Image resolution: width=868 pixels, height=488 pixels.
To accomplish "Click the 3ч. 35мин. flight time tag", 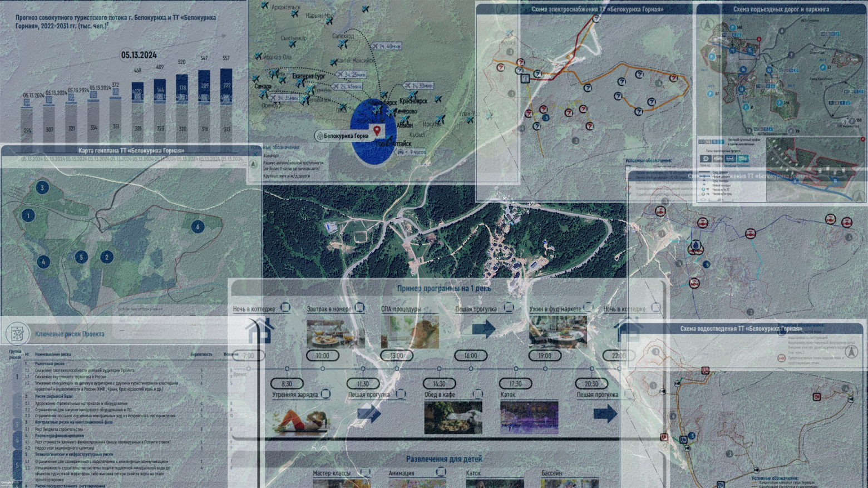I will coord(284,98).
